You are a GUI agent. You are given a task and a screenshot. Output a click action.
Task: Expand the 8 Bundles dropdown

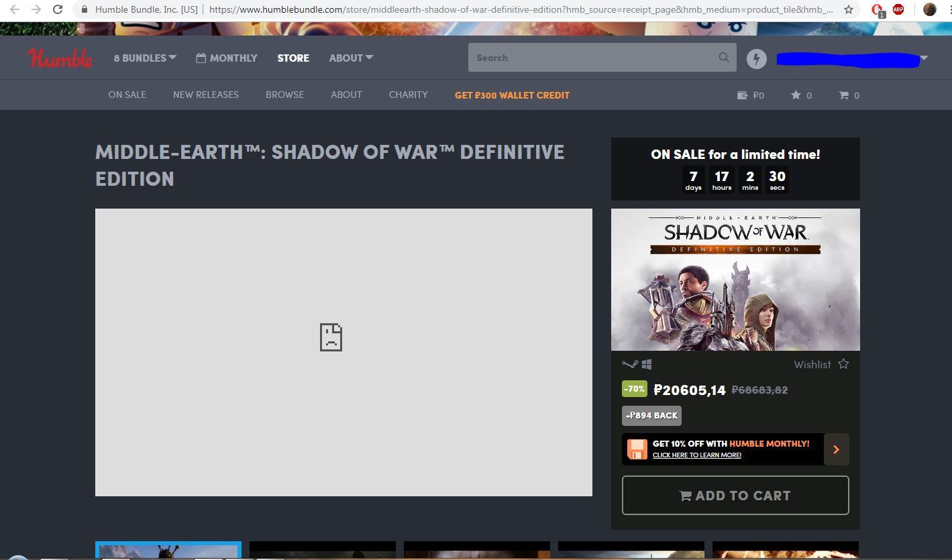[x=145, y=58]
